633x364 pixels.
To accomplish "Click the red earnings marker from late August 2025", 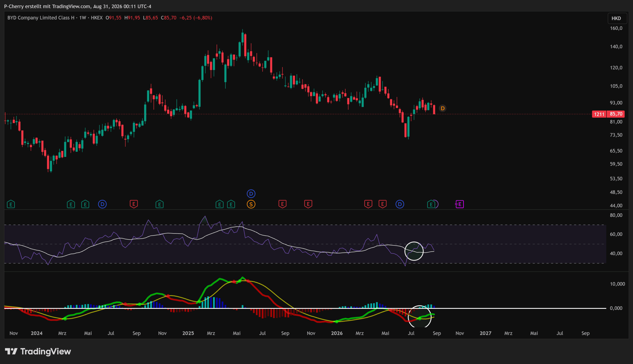I will tap(282, 204).
